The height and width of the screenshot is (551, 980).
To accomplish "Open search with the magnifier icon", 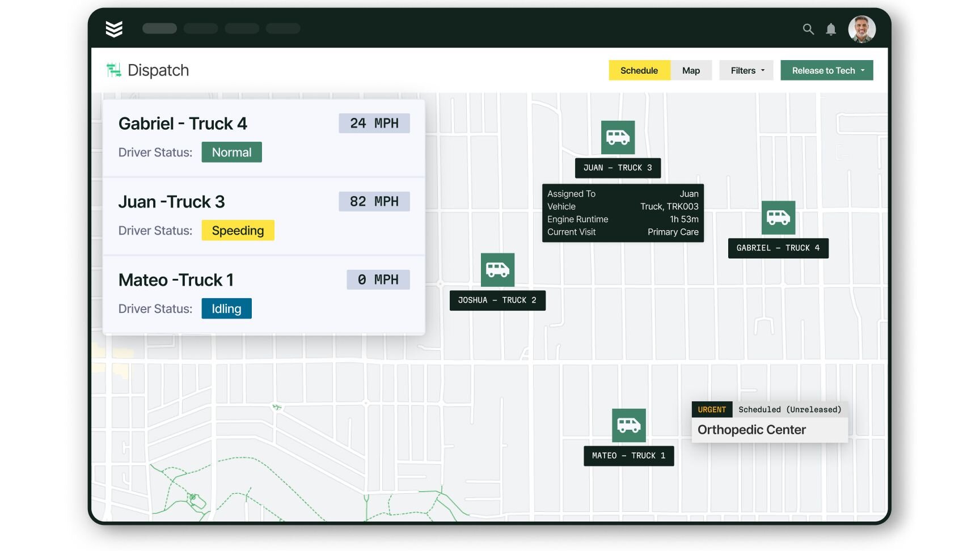I will tap(808, 29).
